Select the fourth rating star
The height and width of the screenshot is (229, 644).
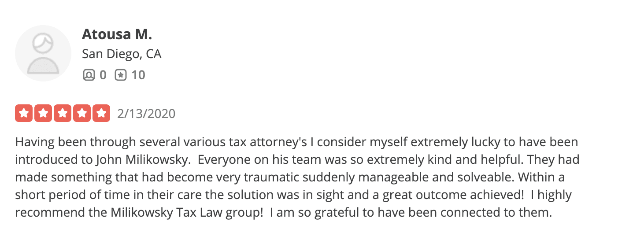pyautogui.click(x=82, y=114)
